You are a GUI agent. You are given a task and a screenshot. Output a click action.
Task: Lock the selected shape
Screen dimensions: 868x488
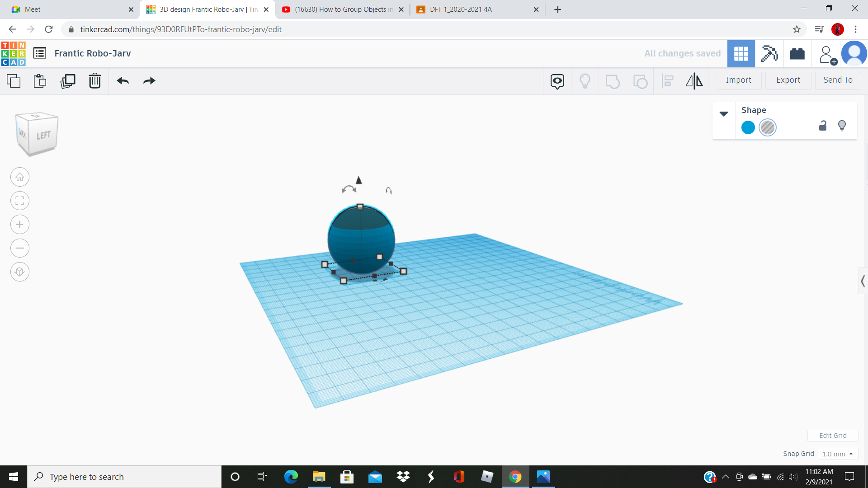pos(822,126)
